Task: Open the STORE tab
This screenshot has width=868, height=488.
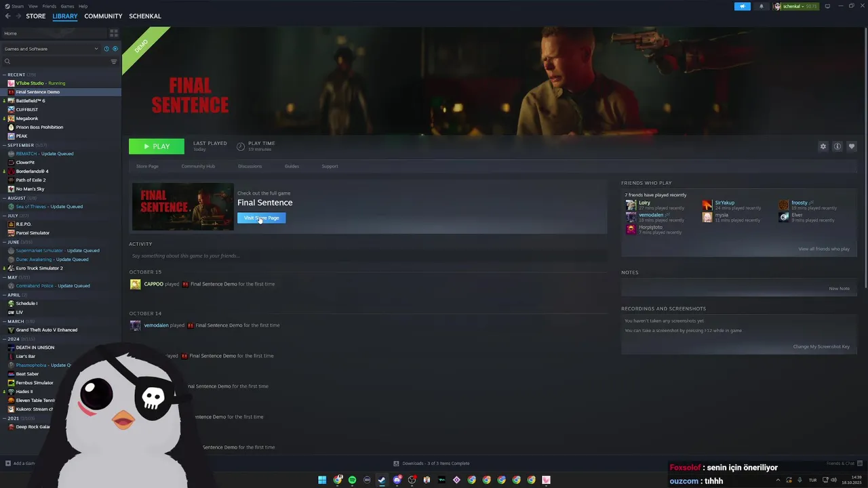Action: 36,16
